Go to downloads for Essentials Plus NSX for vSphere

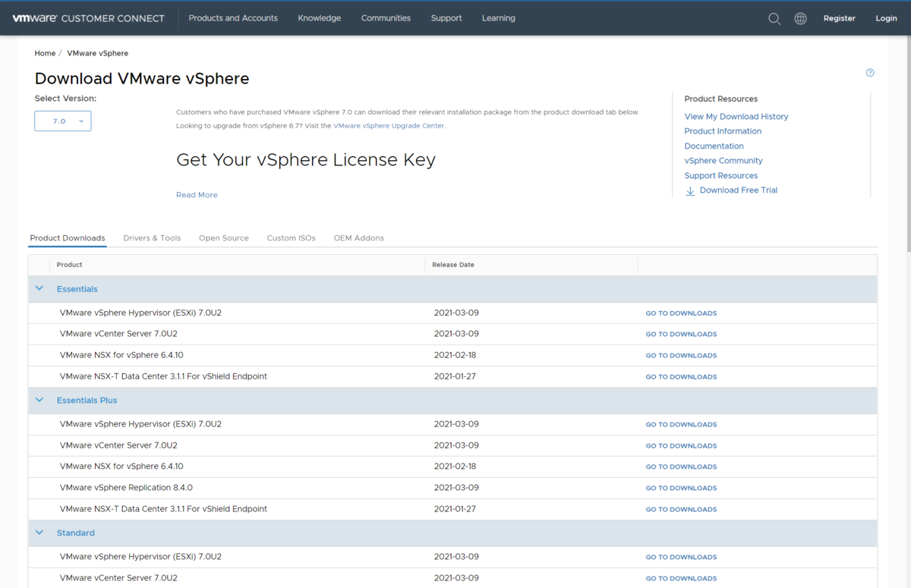(x=681, y=467)
